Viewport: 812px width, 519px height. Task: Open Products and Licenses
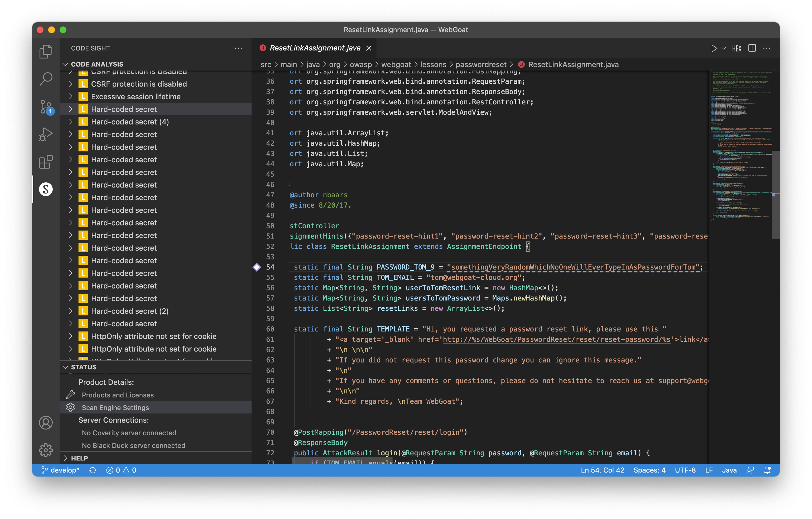point(118,395)
